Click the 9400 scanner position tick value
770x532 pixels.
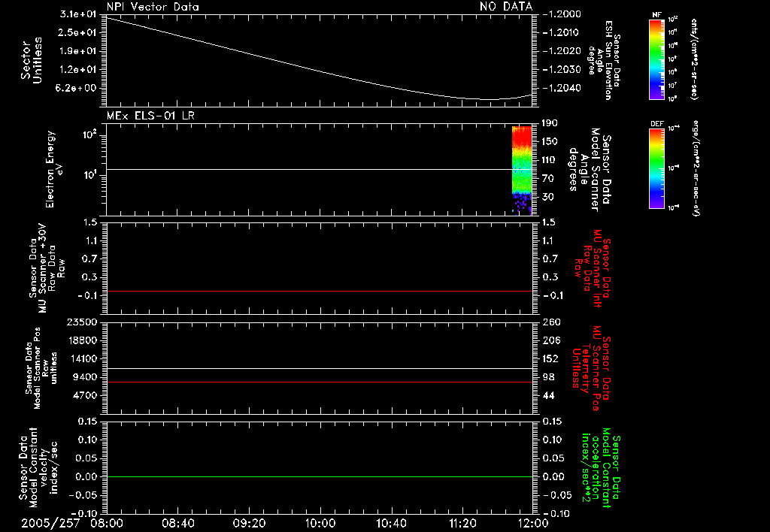click(x=84, y=377)
